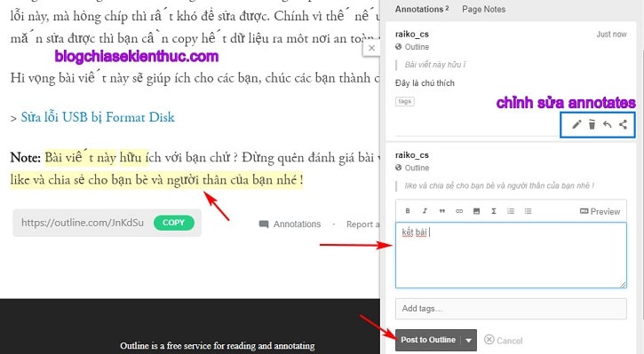Click the Report link below the article

[x=362, y=224]
